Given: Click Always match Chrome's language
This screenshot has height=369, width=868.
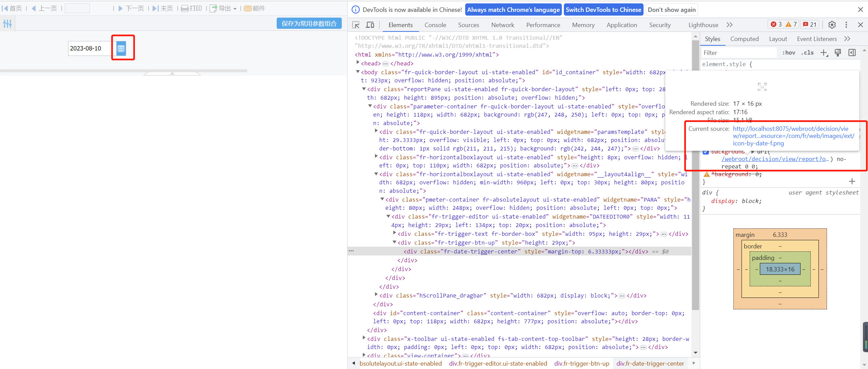Looking at the screenshot, I should pyautogui.click(x=513, y=10).
